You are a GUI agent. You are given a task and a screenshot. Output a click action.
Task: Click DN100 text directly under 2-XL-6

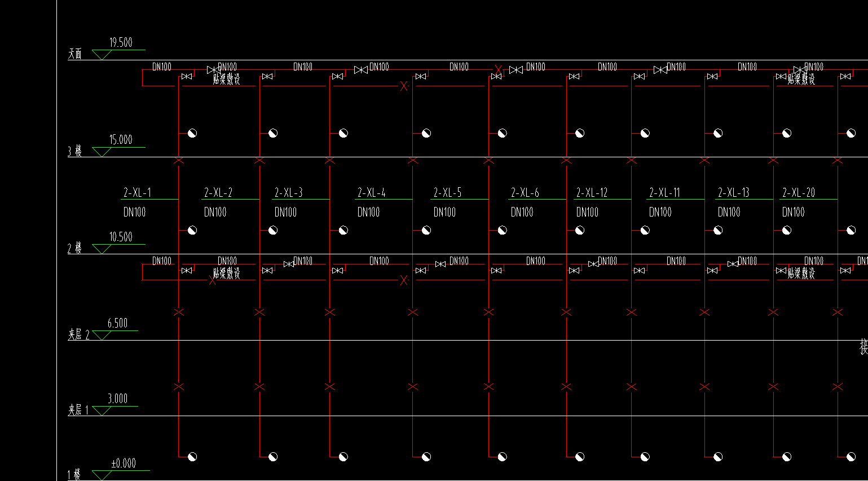pos(522,212)
